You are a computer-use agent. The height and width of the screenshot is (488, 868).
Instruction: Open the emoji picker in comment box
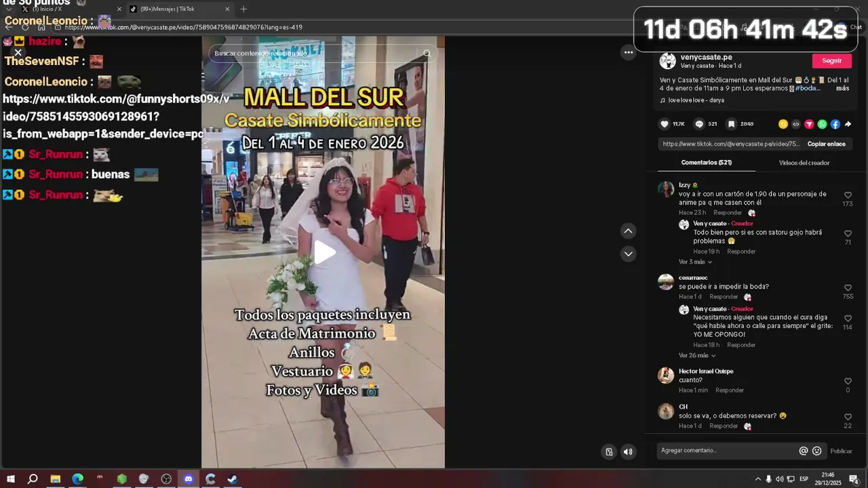tap(816, 451)
